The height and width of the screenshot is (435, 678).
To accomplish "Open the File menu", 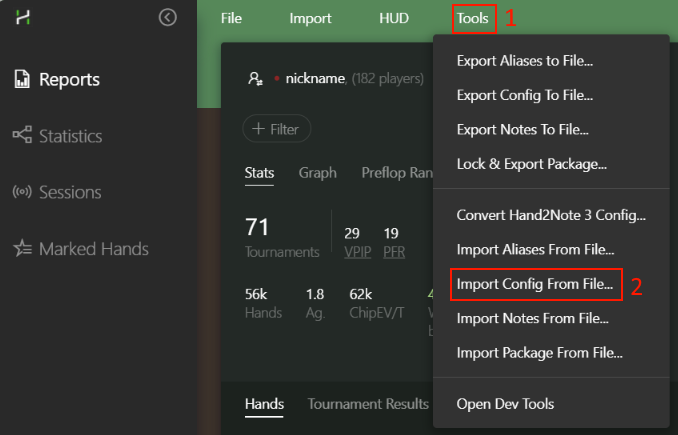I will tap(231, 18).
